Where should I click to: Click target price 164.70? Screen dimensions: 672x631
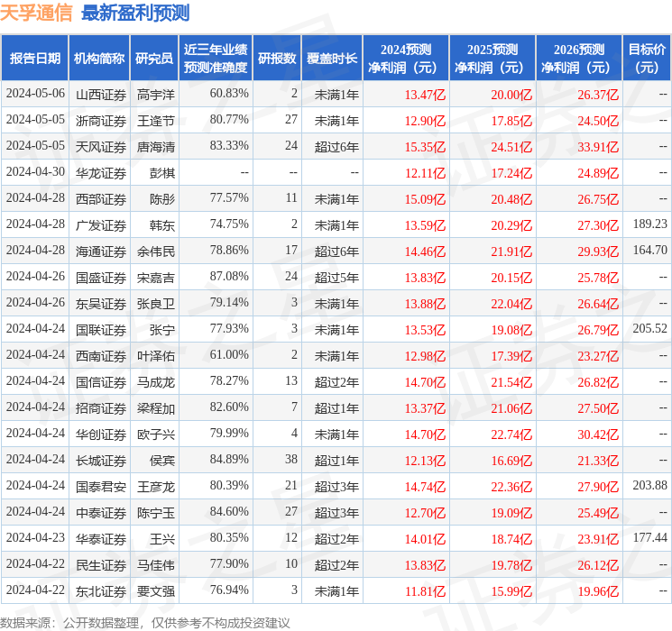[x=650, y=250]
